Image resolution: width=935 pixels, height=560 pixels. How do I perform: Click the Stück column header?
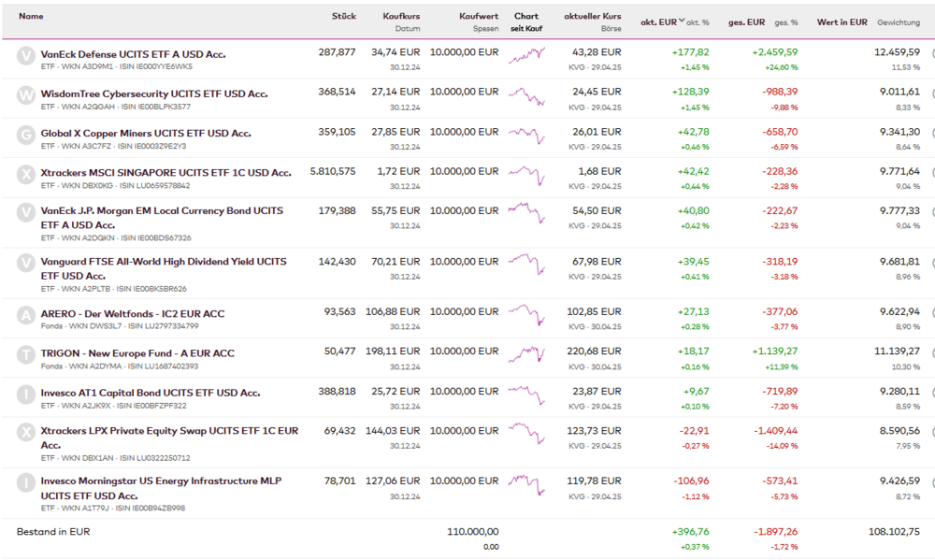click(x=343, y=17)
